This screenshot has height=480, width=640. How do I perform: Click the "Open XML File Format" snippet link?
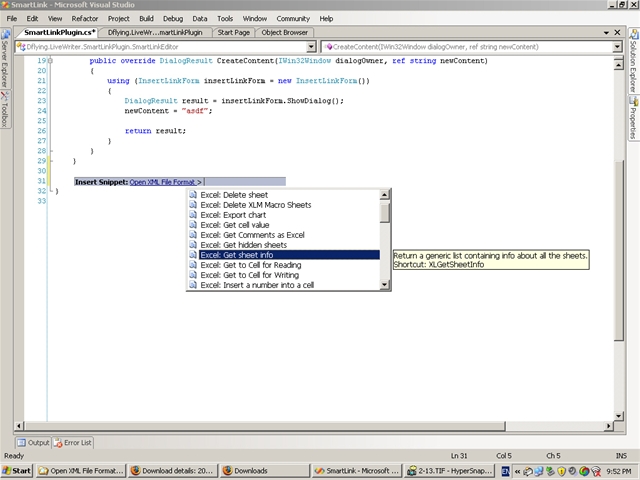coord(162,182)
